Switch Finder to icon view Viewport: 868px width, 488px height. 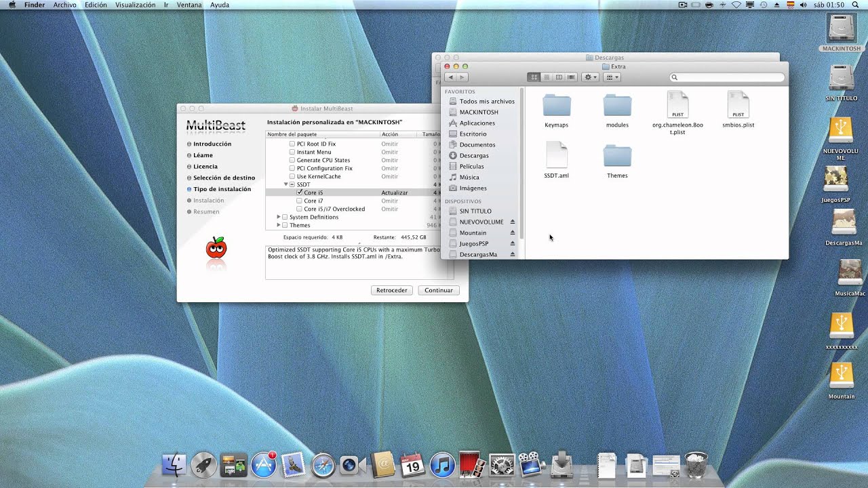pos(534,77)
